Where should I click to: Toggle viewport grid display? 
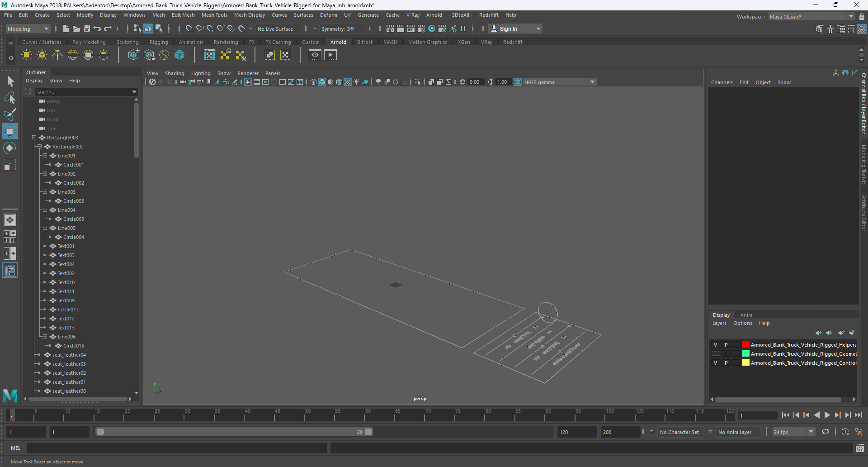point(248,82)
